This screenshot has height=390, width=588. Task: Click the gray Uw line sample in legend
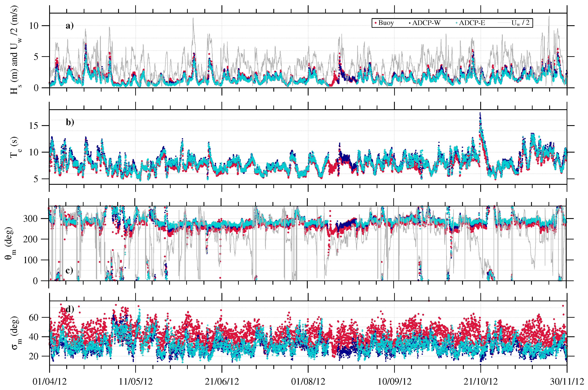tap(504, 23)
